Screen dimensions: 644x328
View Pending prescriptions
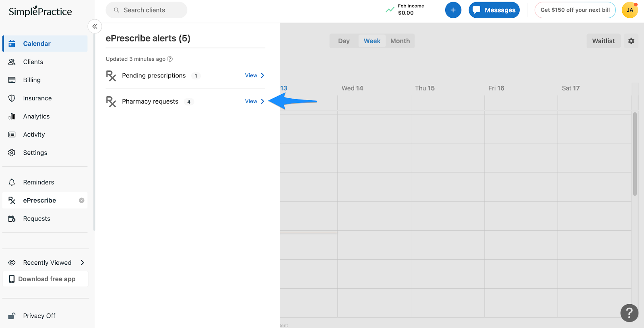point(251,75)
